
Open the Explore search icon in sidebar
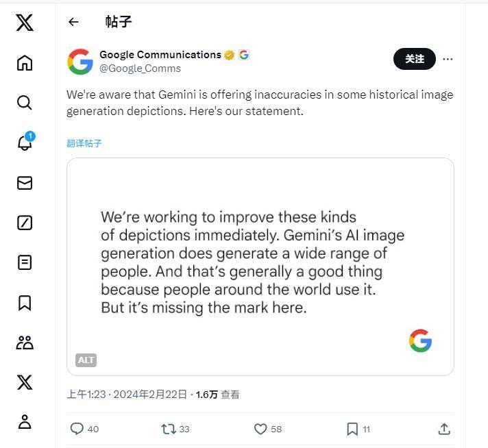[x=25, y=103]
